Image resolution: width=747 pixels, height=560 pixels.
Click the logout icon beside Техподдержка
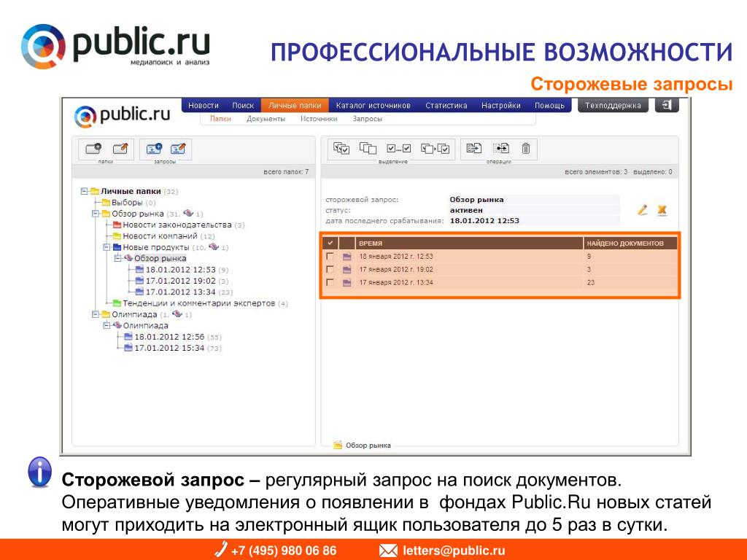pos(667,105)
